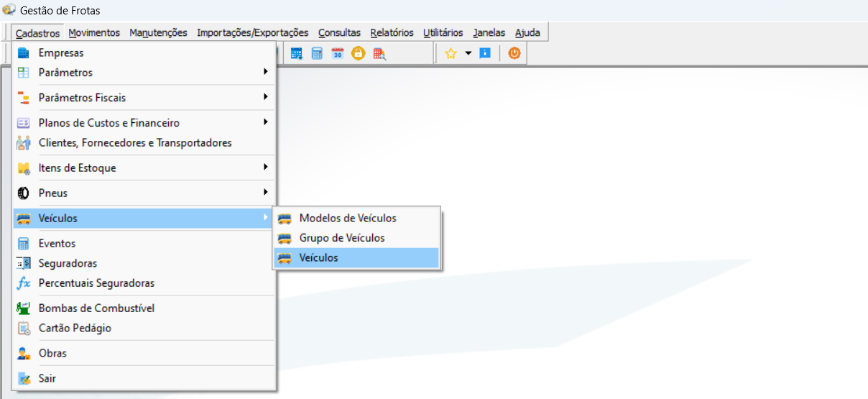
Task: Click the Modelos de Veículos bus icon
Action: click(x=285, y=219)
